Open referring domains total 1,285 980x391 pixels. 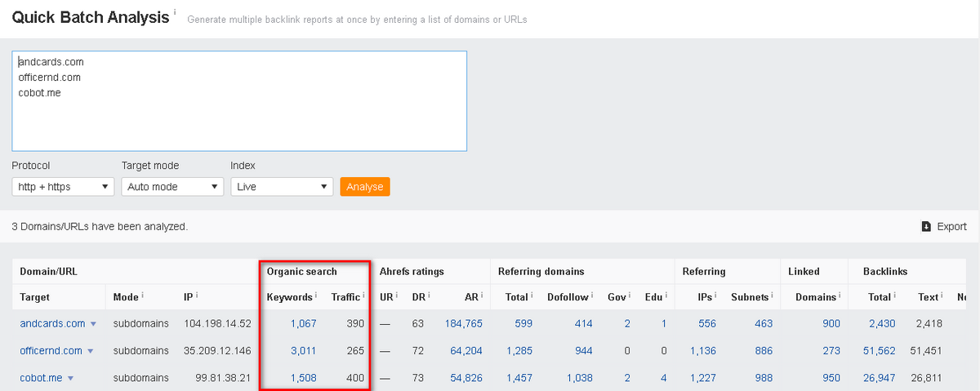tap(519, 350)
